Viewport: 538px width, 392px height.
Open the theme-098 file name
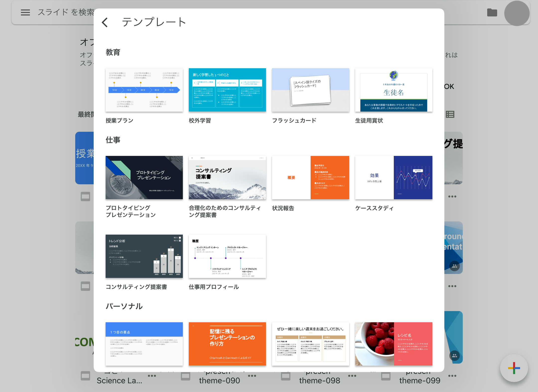[x=320, y=381]
